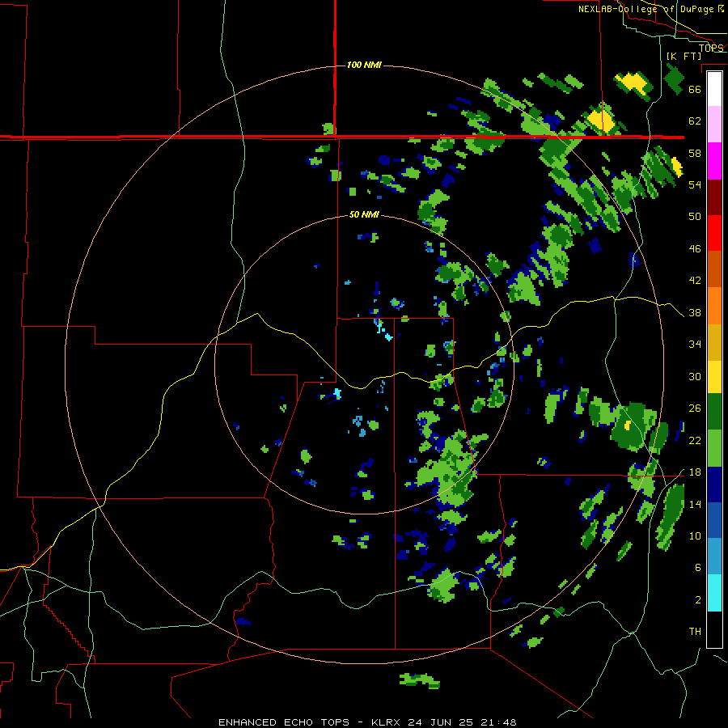Click the 30 value on the scale
The width and height of the screenshot is (728, 728).
tap(695, 376)
